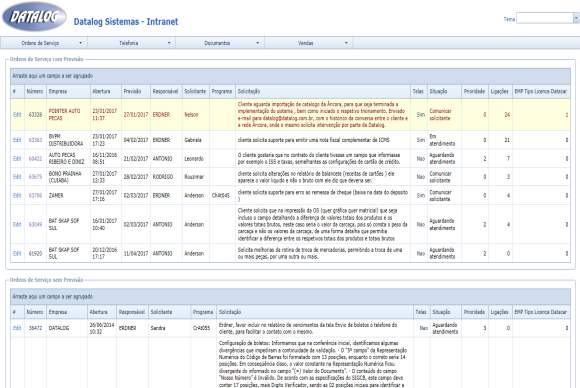Sort bottom grid by Situação column header
Viewport: 580px width, 388px height.
pos(445,312)
